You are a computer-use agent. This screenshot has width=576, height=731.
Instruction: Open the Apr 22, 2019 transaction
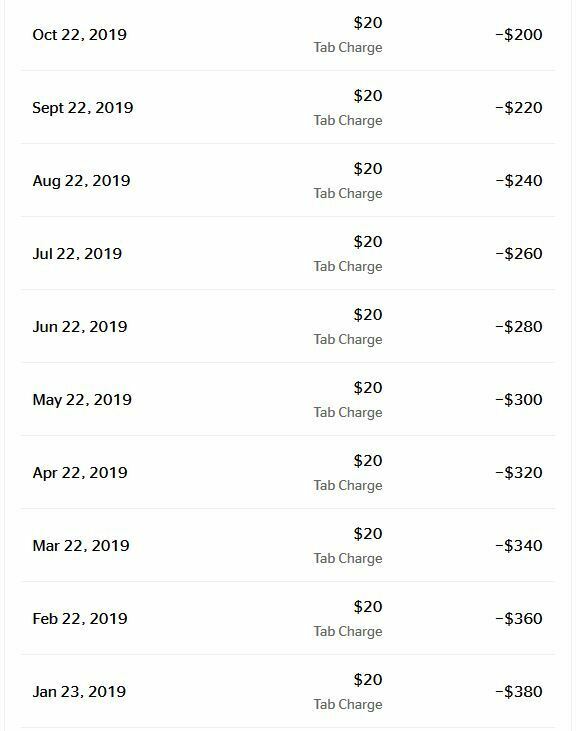288,472
